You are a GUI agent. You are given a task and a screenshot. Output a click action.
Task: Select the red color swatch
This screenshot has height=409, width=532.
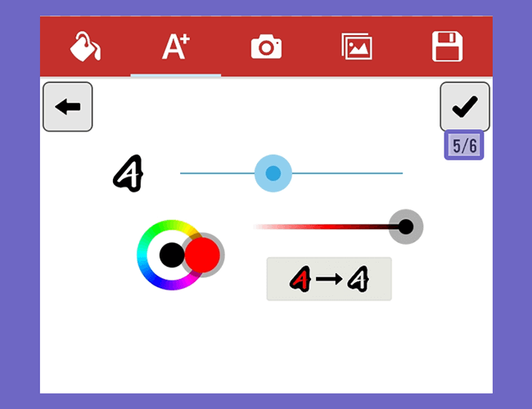[x=202, y=255]
